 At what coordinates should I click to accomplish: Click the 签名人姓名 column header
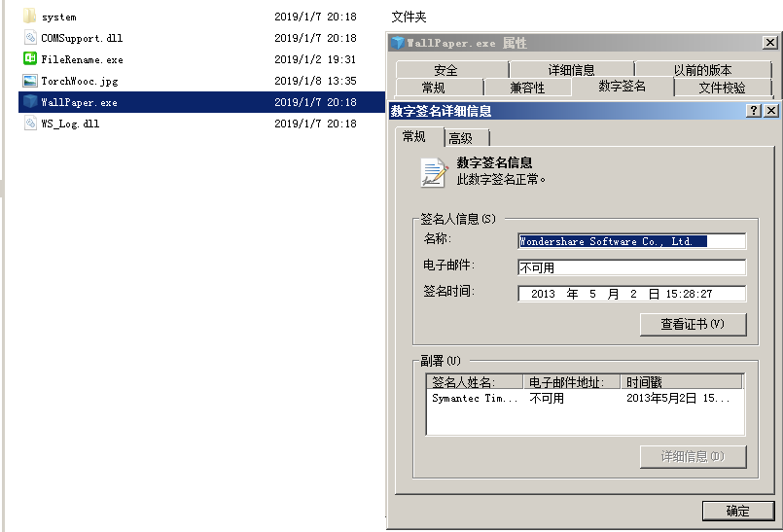click(475, 382)
